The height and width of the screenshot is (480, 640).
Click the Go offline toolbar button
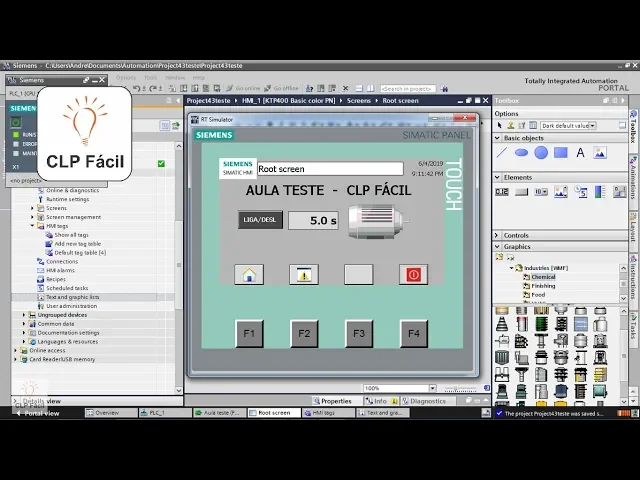point(281,88)
